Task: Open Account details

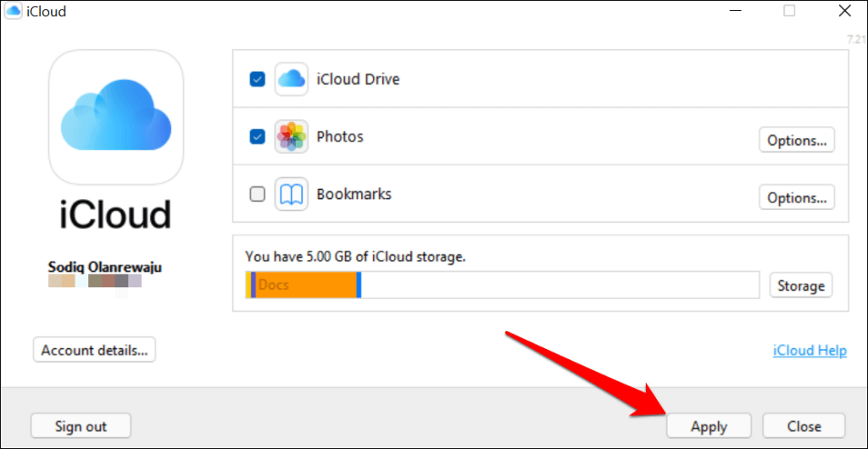Action: click(95, 350)
